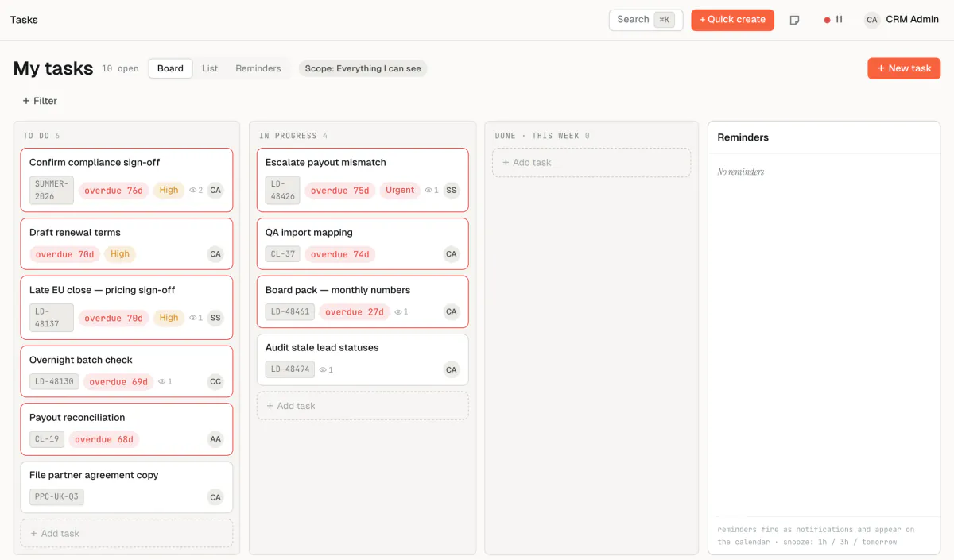Click the CA avatar beside CRM Admin
Viewport: 954px width, 560px height.
tap(872, 20)
